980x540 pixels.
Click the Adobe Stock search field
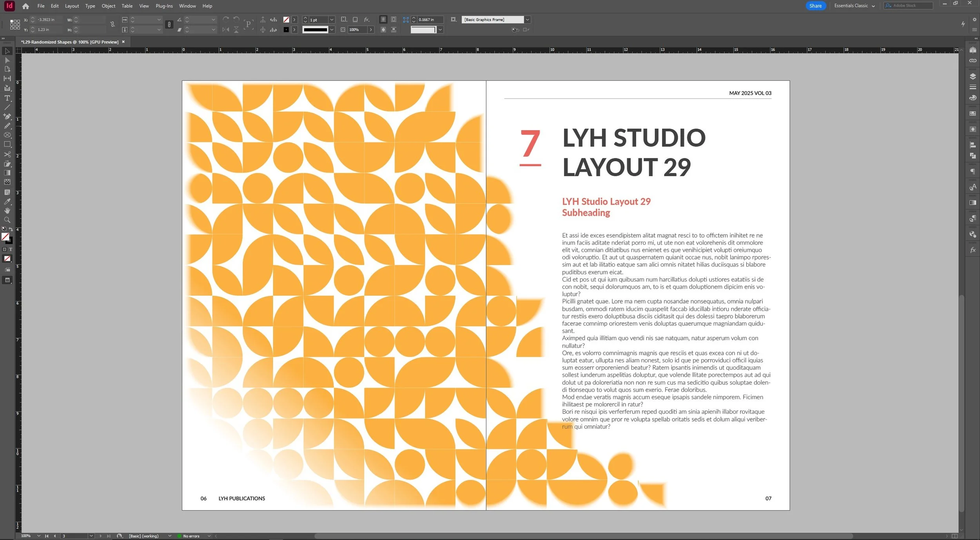pos(909,6)
